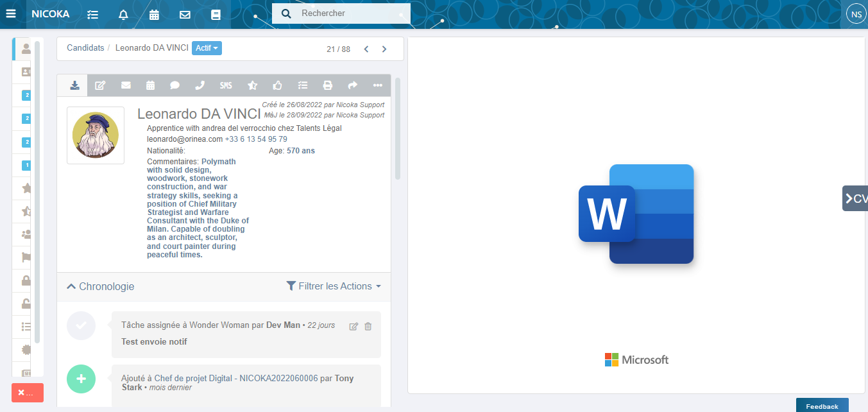
Task: Click Leonardo's profile photo
Action: click(x=96, y=135)
